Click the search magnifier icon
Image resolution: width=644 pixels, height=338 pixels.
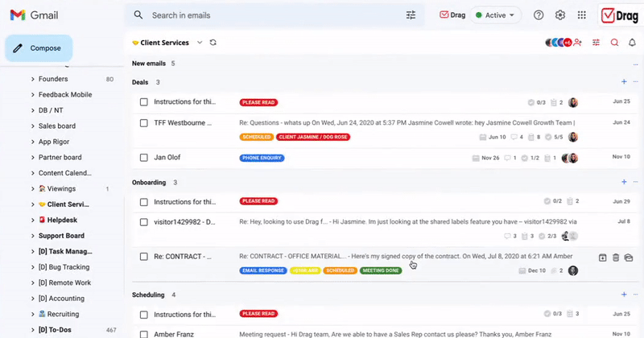138,15
